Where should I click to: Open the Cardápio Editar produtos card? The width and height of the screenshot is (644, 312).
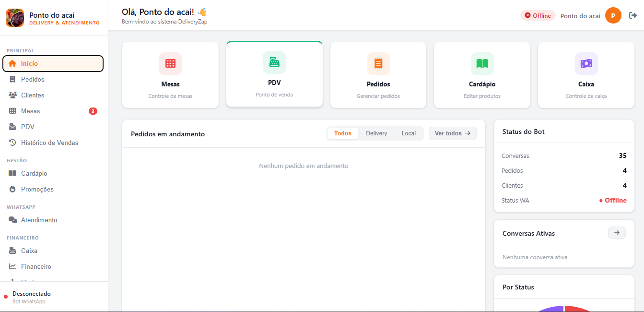pos(482,75)
